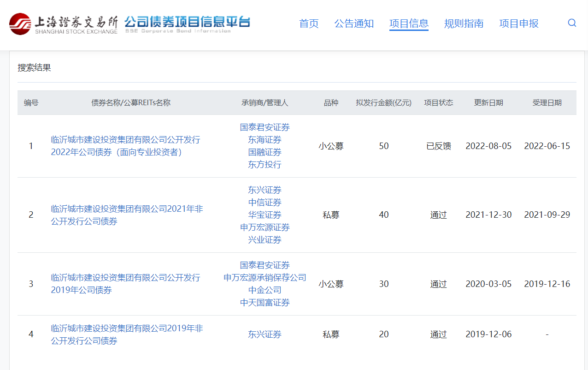The image size is (588, 370).
Task: Click underwriter 申万宏源证券
Action: coord(265,227)
